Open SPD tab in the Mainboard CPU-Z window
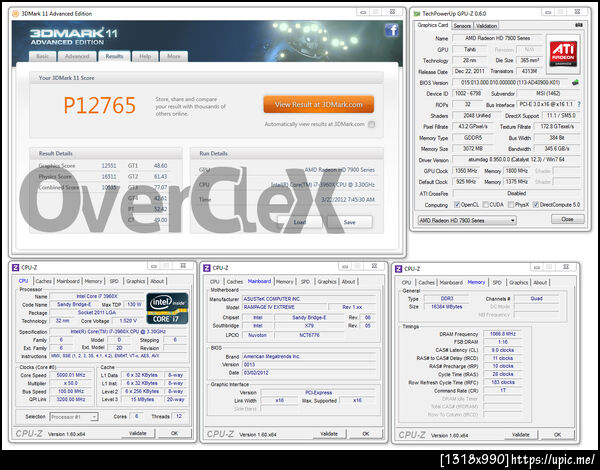600x470 pixels. [x=305, y=281]
